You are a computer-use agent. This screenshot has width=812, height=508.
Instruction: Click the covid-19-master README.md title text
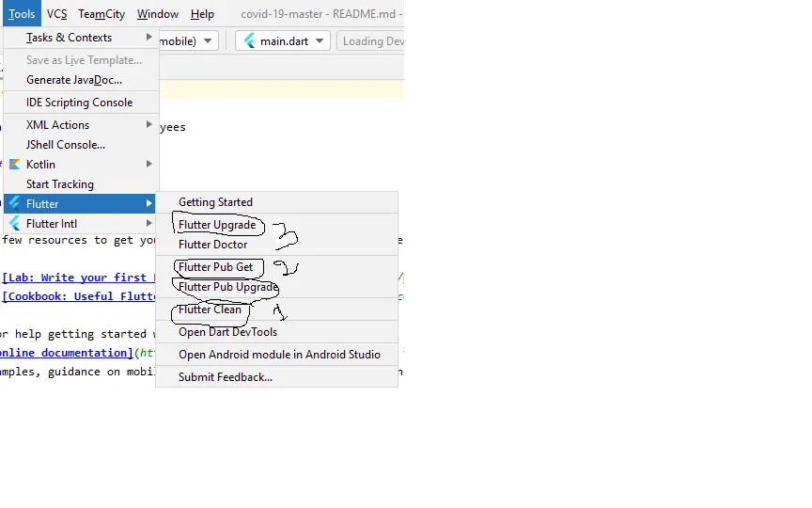pos(321,14)
